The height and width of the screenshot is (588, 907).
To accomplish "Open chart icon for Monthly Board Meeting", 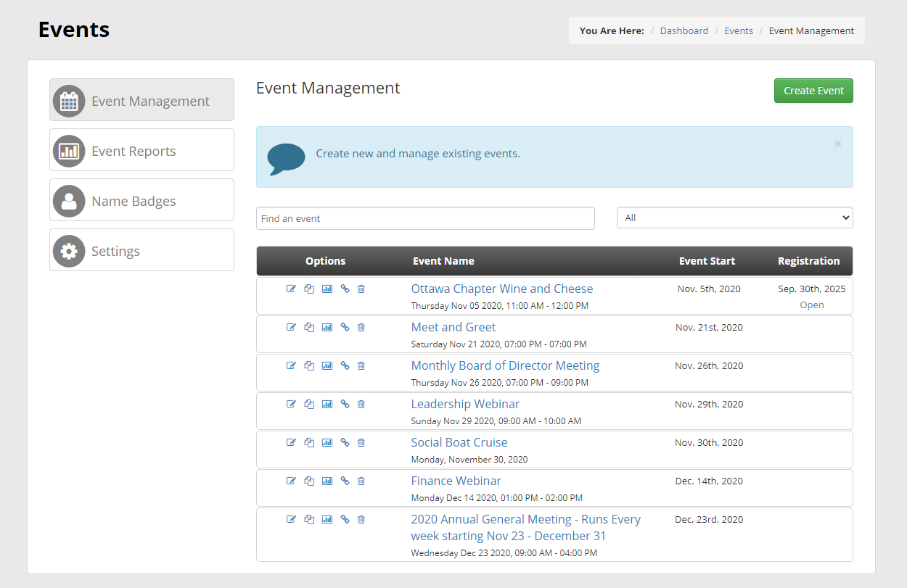I will coord(327,365).
